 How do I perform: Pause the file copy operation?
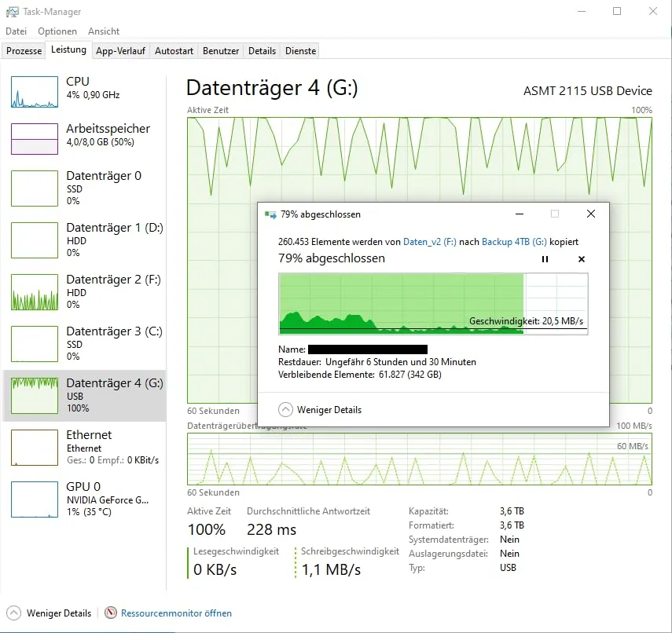(x=545, y=259)
